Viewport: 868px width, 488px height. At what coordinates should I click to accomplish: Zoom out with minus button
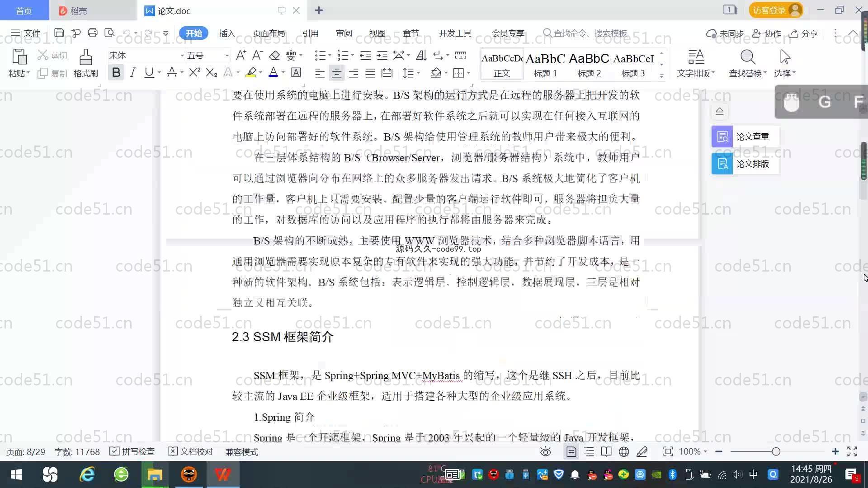click(x=719, y=451)
